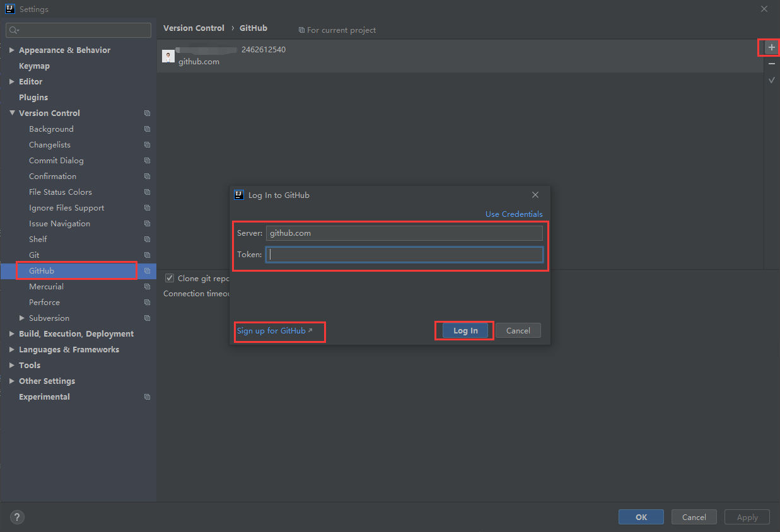Click the project-level icon beside Git
This screenshot has height=532, width=780.
click(x=147, y=255)
